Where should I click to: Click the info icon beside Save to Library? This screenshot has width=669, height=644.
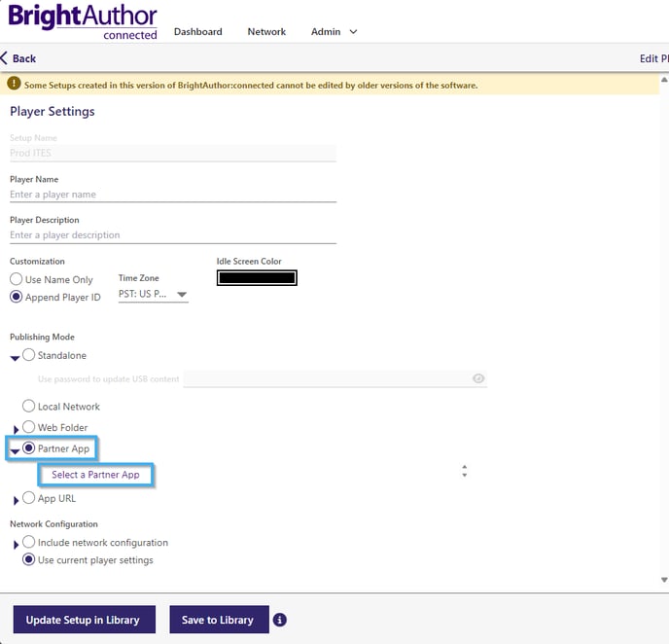(279, 620)
